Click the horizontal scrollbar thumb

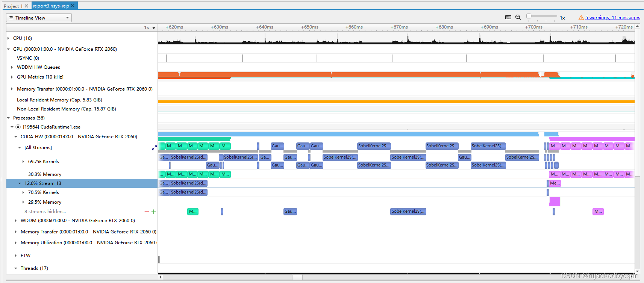pos(297,277)
